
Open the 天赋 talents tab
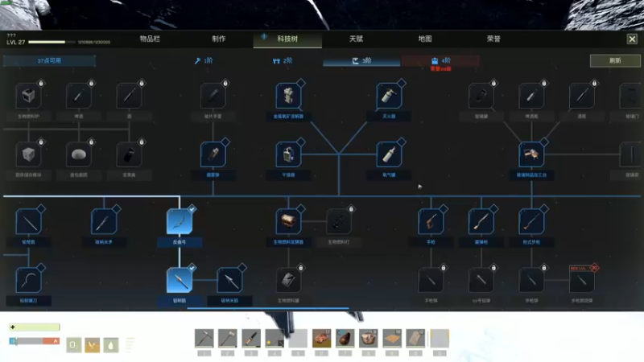(356, 39)
